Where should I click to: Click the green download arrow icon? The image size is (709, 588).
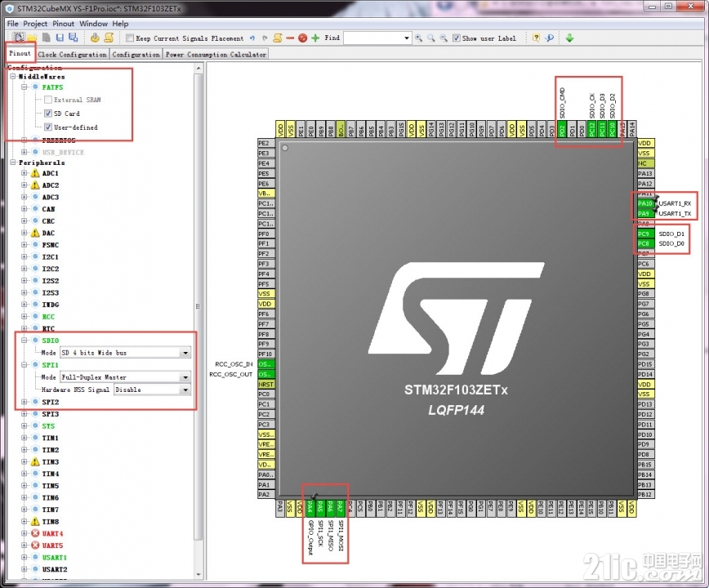(570, 38)
